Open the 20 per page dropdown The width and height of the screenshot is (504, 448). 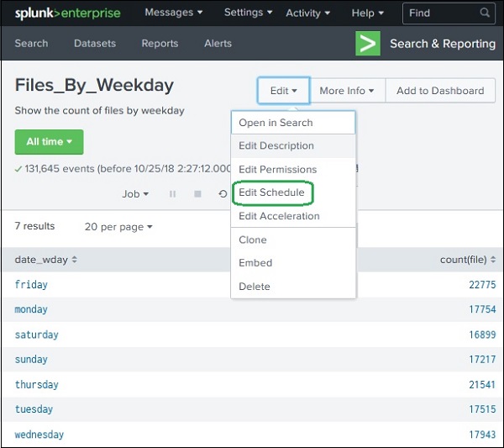(x=118, y=227)
